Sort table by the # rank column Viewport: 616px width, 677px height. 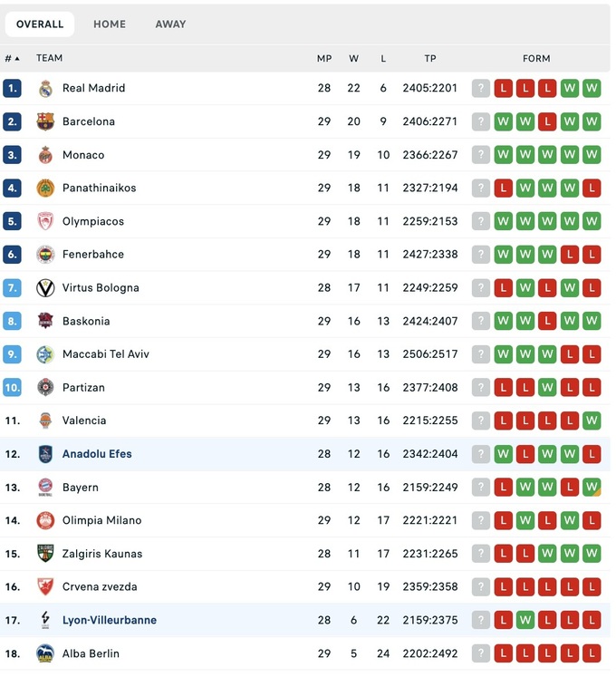[12, 59]
